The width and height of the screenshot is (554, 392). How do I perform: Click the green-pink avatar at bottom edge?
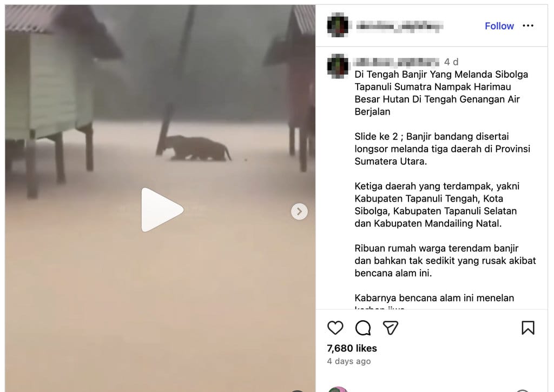[x=338, y=389]
